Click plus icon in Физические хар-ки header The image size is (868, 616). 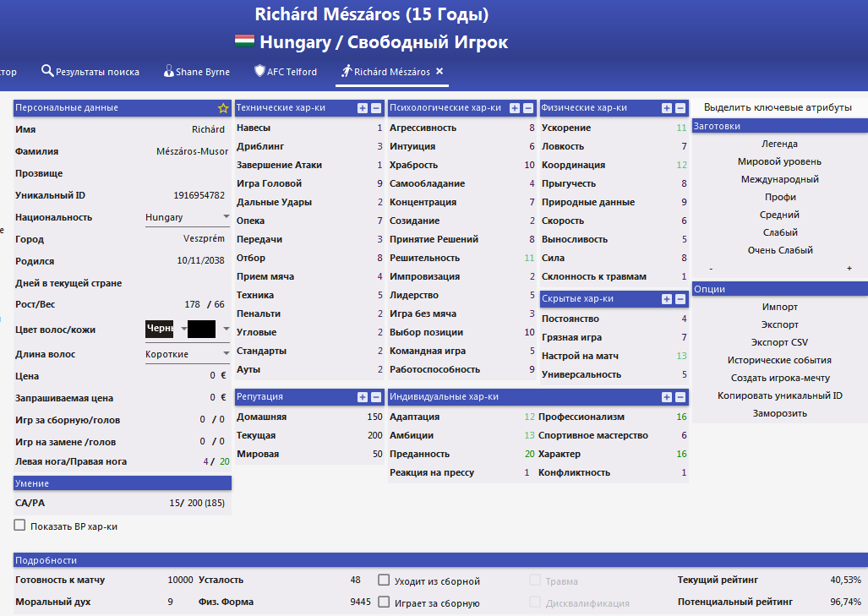pyautogui.click(x=667, y=108)
